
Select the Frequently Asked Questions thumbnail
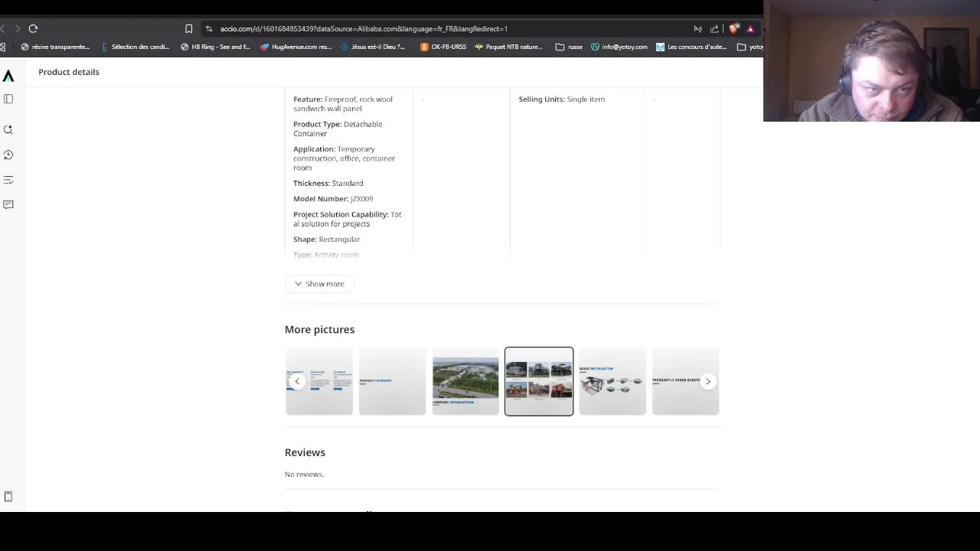pos(685,381)
